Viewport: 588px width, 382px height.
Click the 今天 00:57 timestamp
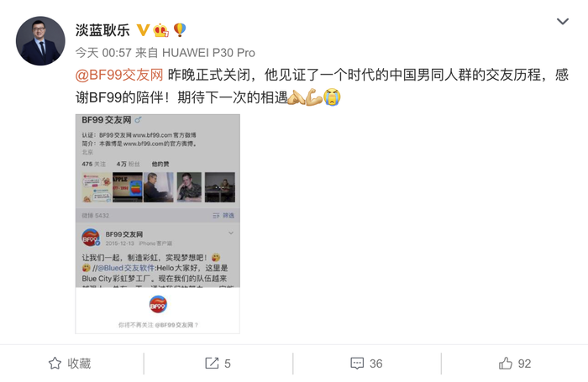[x=103, y=53]
